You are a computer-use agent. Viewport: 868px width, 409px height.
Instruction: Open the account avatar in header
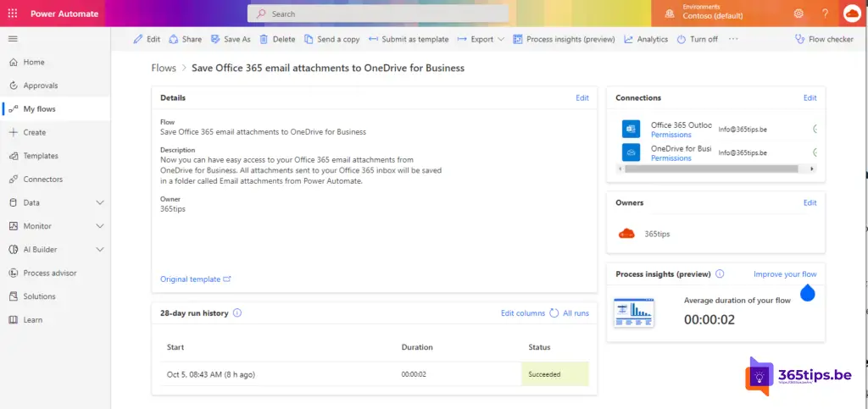(x=852, y=14)
